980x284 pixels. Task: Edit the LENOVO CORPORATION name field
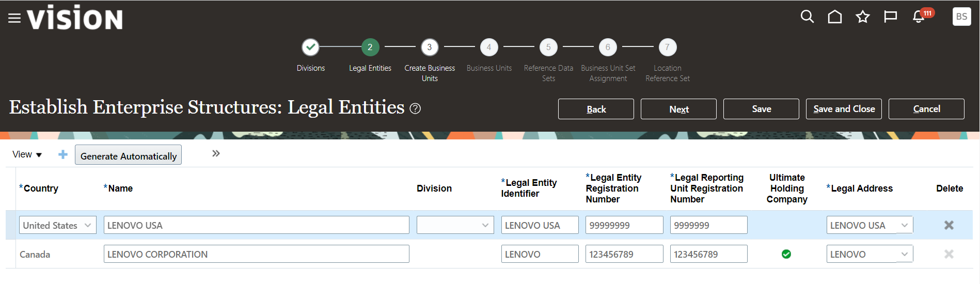click(x=256, y=254)
